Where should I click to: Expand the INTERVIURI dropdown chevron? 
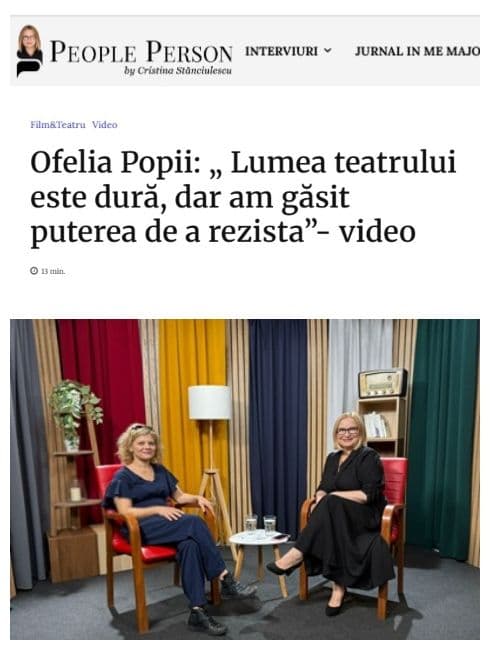click(x=327, y=51)
